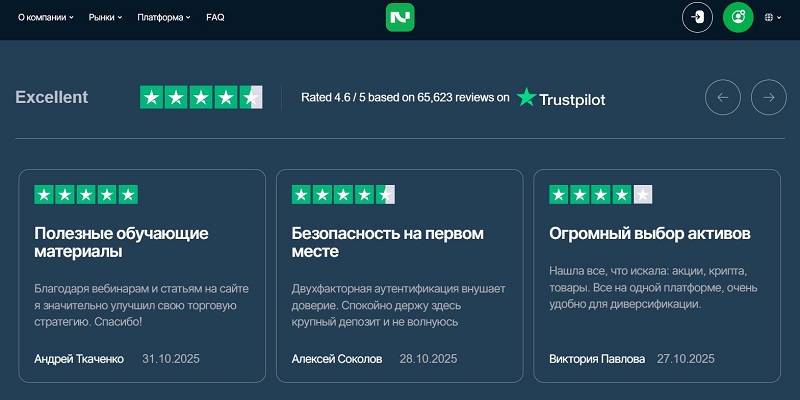
Task: Click four-star rating on Виктория Павлова's review
Action: pyautogui.click(x=601, y=195)
